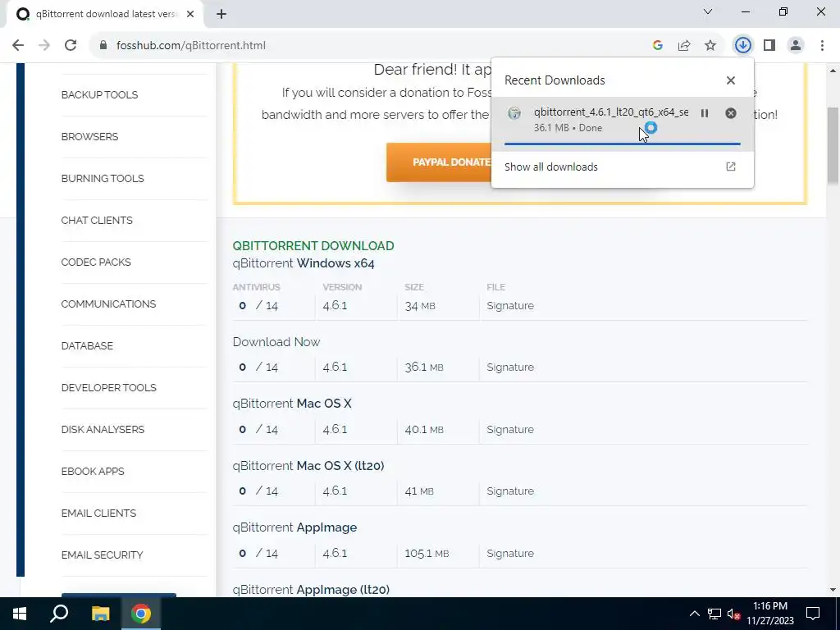This screenshot has width=840, height=630.
Task: Click the PayPal Donate button
Action: pyautogui.click(x=440, y=162)
